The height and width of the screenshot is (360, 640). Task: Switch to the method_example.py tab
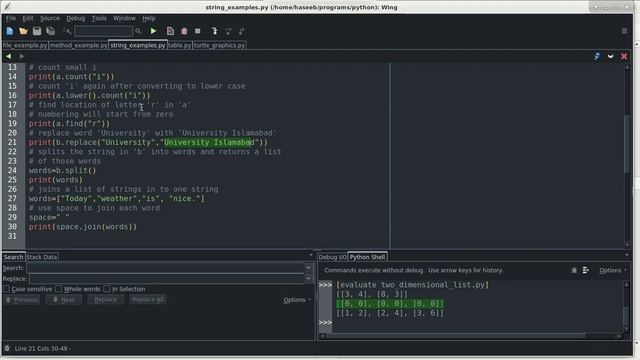click(x=78, y=45)
